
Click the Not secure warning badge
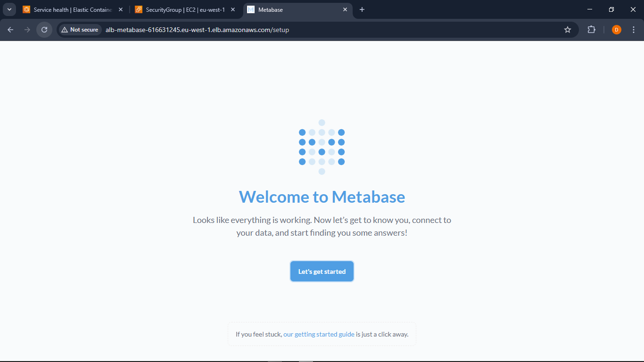[79, 29]
